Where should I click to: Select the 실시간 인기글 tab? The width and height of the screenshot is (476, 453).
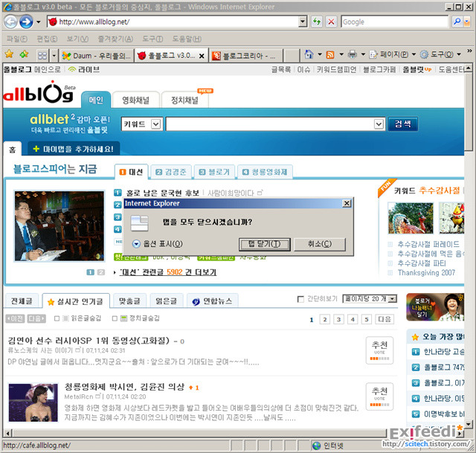point(76,301)
